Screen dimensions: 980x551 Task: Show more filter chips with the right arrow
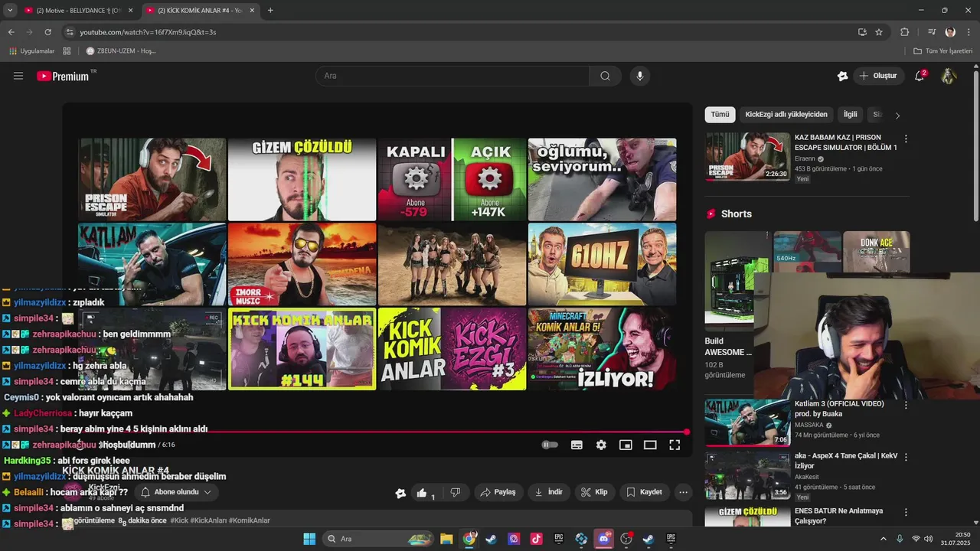[897, 115]
